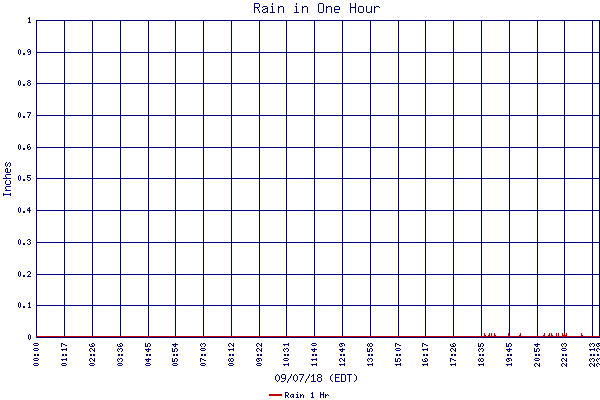This screenshot has height=400, width=600.
Task: Click the x-axis time label 04:45
Action: (148, 354)
